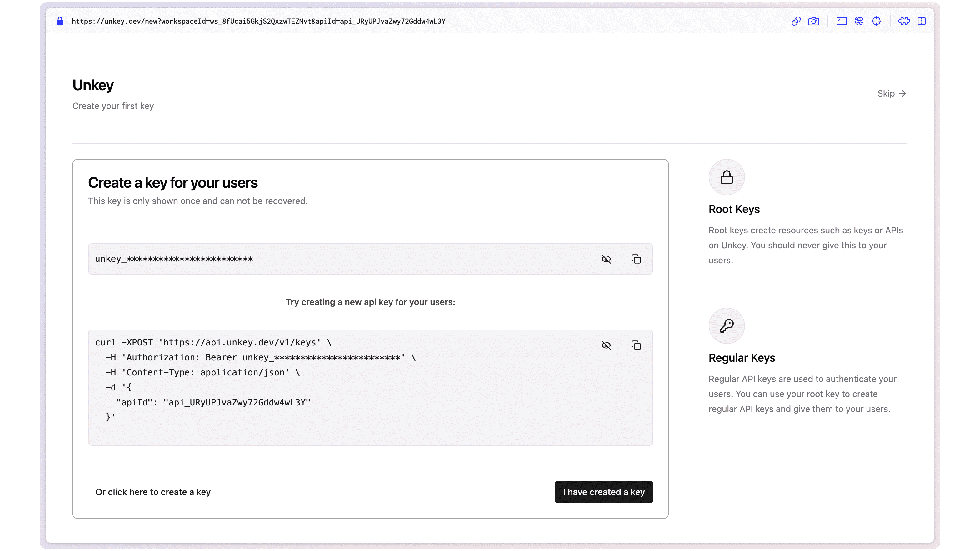Click the browser address bar lock icon
980x551 pixels.
coord(60,21)
